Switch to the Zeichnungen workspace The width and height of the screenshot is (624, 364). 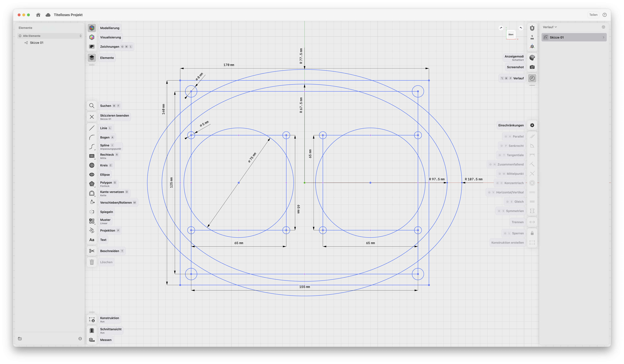click(x=92, y=47)
